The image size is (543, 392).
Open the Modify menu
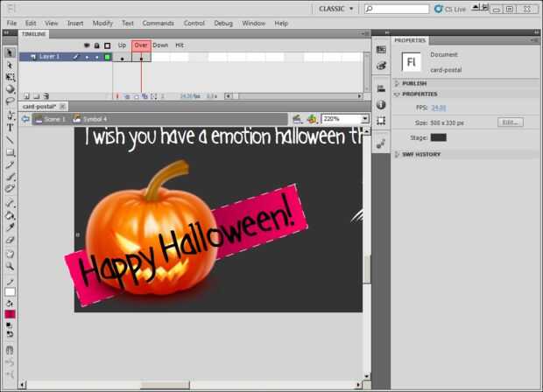click(x=102, y=23)
